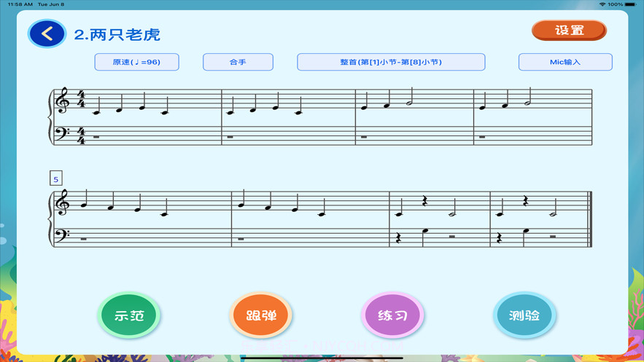Image resolution: width=644 pixels, height=362 pixels.
Task: Open the orange 设置 settings button
Action: pyautogui.click(x=569, y=31)
